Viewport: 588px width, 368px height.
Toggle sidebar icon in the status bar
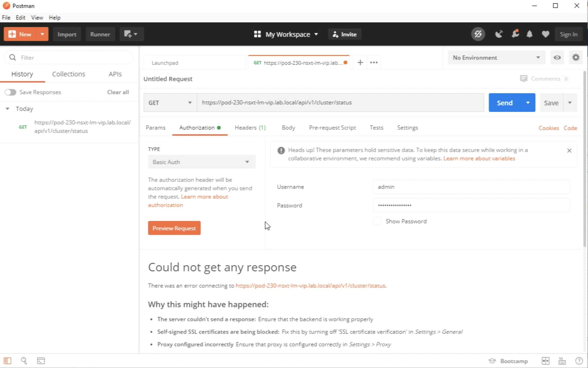[x=8, y=361]
